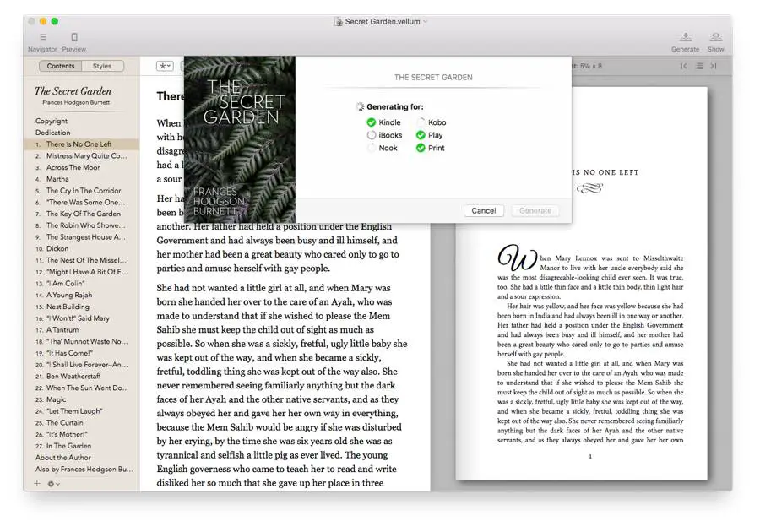Open chapter '"I Won't!" Said Mary'
The image size is (760, 532).
81,318
